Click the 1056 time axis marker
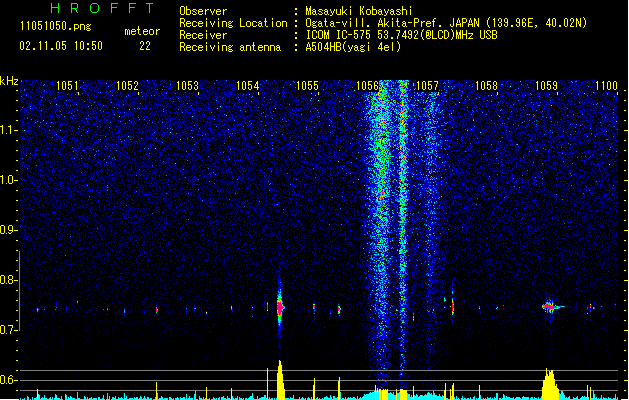The image size is (629, 400). click(367, 86)
